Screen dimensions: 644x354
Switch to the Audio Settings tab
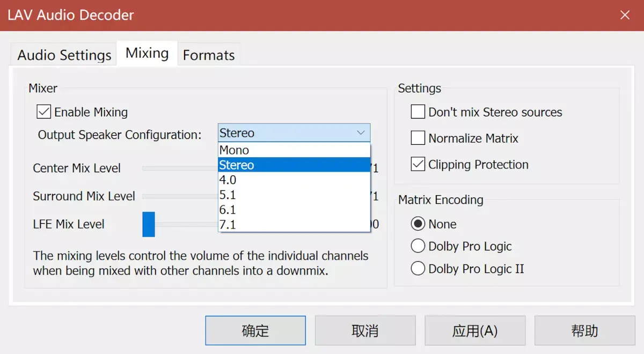(x=63, y=54)
